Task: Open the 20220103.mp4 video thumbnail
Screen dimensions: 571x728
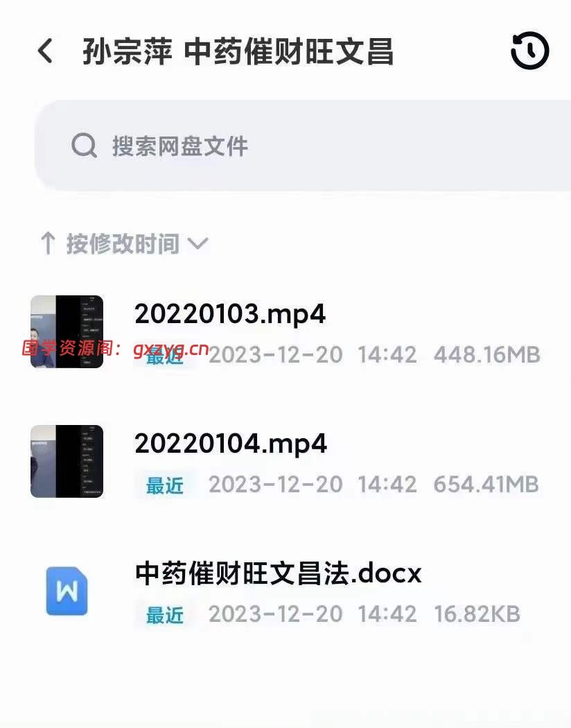Action: pyautogui.click(x=67, y=331)
